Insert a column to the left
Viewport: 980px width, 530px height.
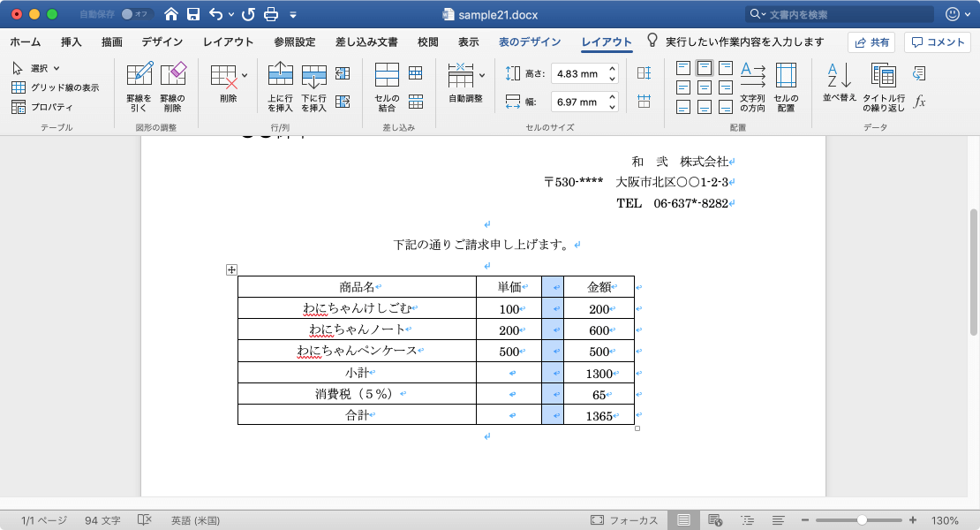(343, 73)
